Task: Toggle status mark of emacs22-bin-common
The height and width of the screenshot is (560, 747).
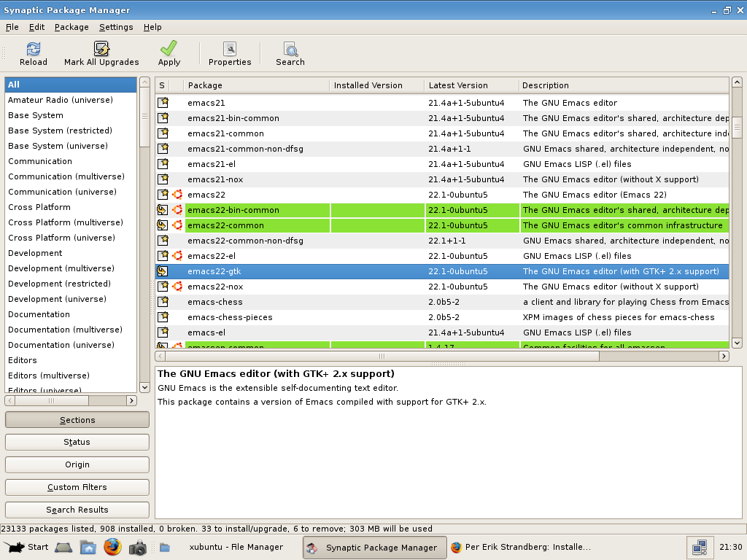Action: tap(163, 209)
